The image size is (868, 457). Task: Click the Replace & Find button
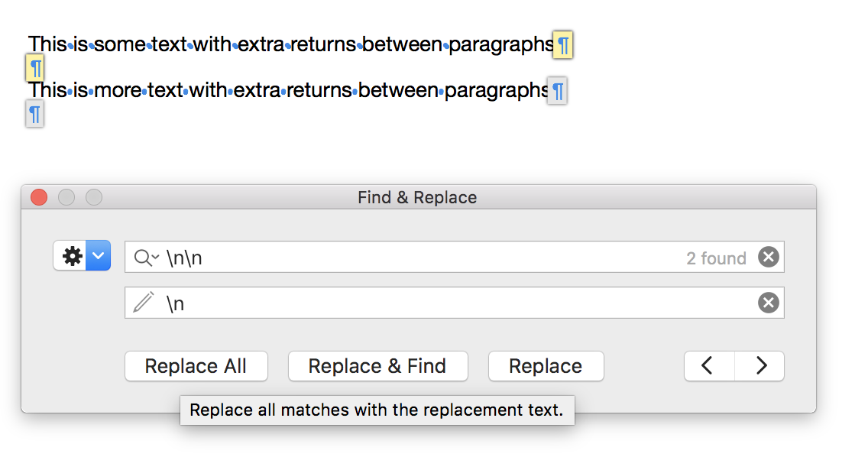[x=377, y=366]
